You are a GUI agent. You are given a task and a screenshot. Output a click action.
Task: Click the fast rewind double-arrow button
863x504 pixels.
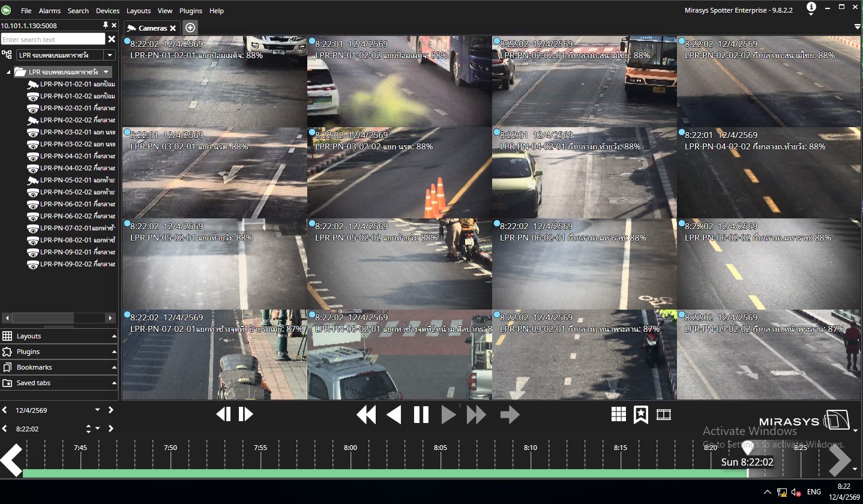tap(366, 415)
